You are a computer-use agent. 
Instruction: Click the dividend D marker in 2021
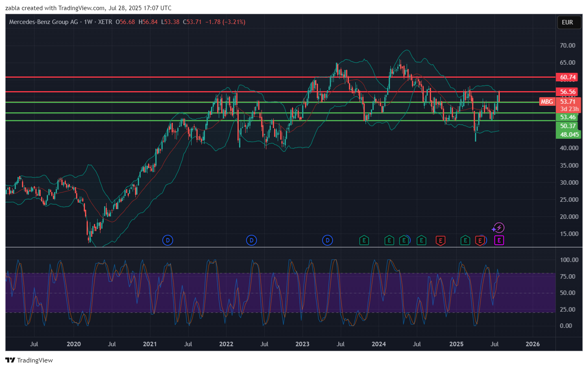(x=168, y=240)
